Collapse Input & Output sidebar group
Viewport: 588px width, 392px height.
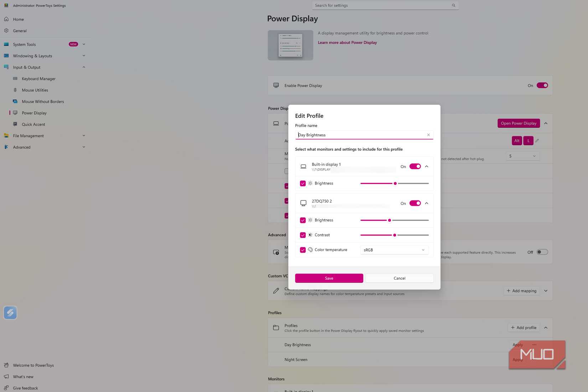84,67
